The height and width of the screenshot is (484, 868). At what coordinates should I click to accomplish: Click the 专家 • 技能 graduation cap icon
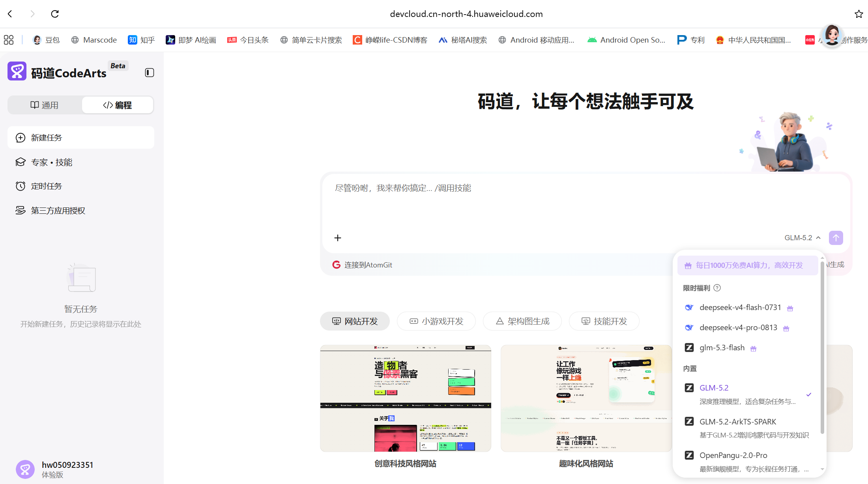coord(21,162)
